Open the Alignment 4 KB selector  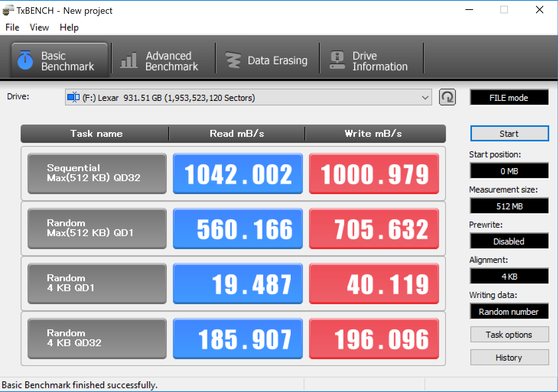(509, 277)
